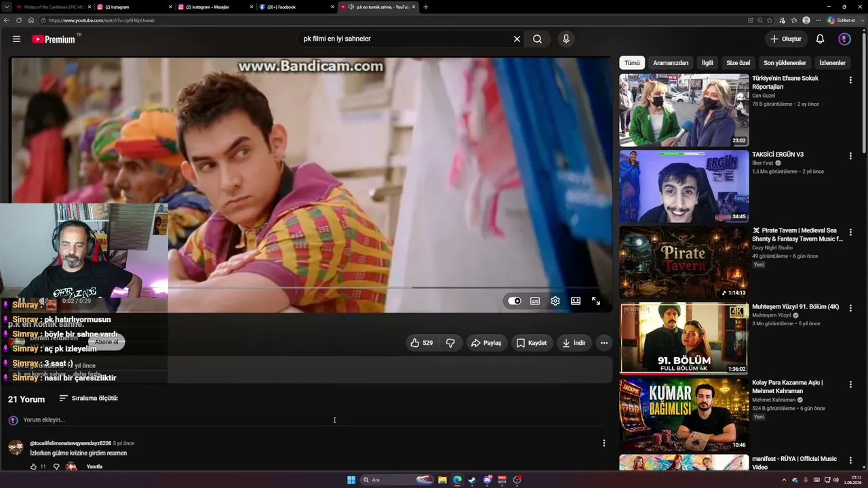Open Muhteşem Yüzyıl 91. Bölüm thumbnail
This screenshot has height=488, width=868.
pos(684,338)
